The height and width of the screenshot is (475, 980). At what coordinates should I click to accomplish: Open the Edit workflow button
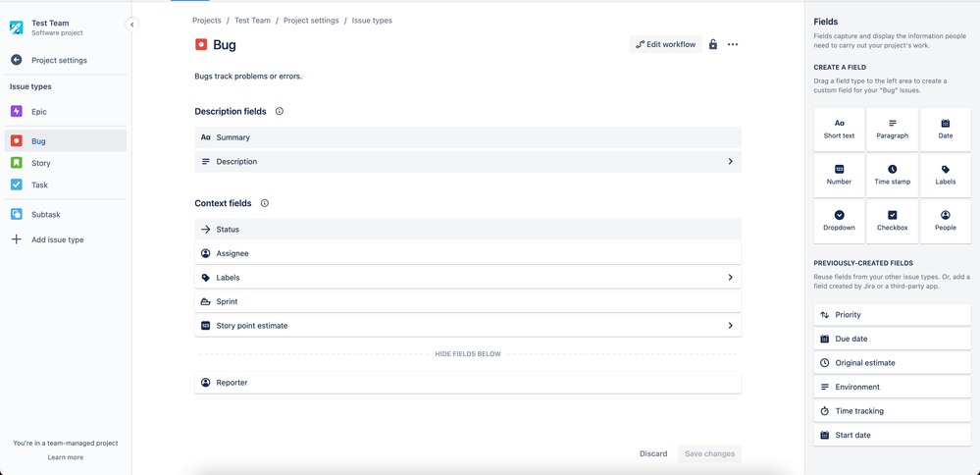click(666, 44)
